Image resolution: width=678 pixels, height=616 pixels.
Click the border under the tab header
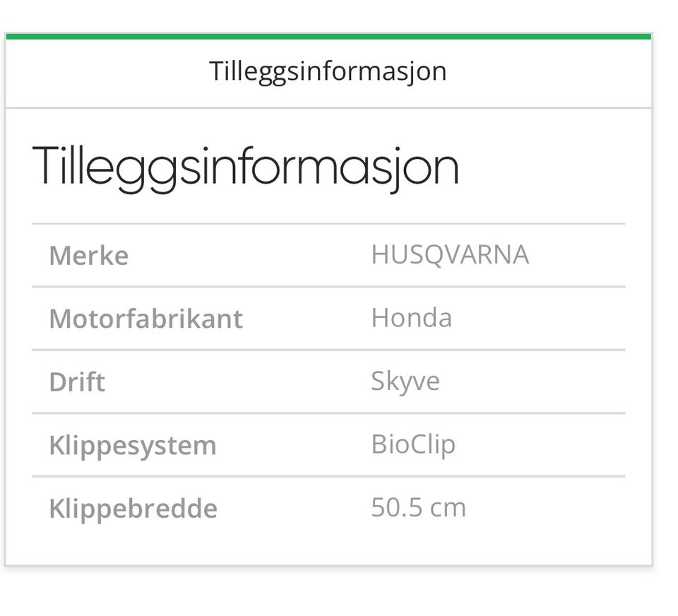[328, 107]
